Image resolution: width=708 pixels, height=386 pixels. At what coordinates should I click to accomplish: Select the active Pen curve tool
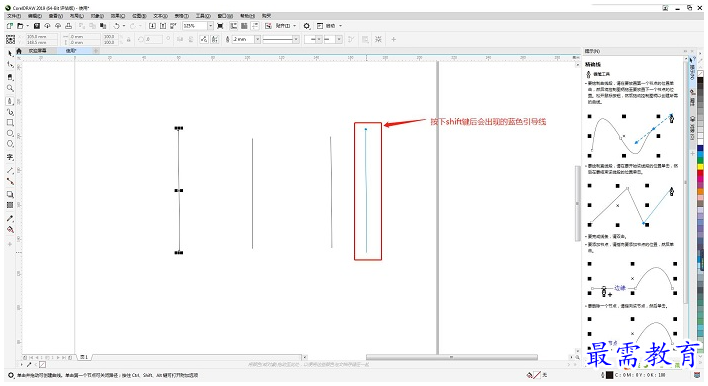click(x=10, y=101)
